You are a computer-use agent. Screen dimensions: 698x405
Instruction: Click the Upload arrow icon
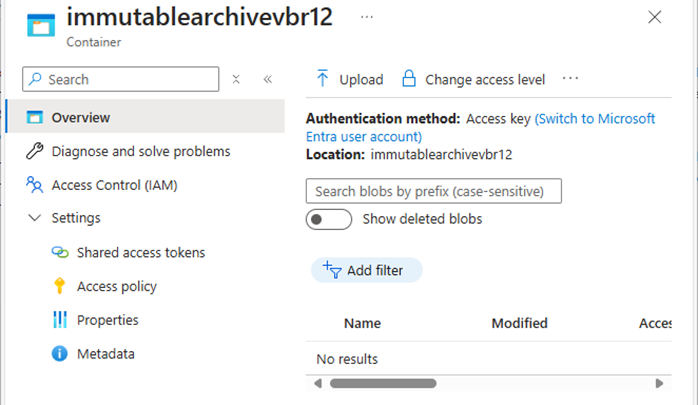[322, 78]
